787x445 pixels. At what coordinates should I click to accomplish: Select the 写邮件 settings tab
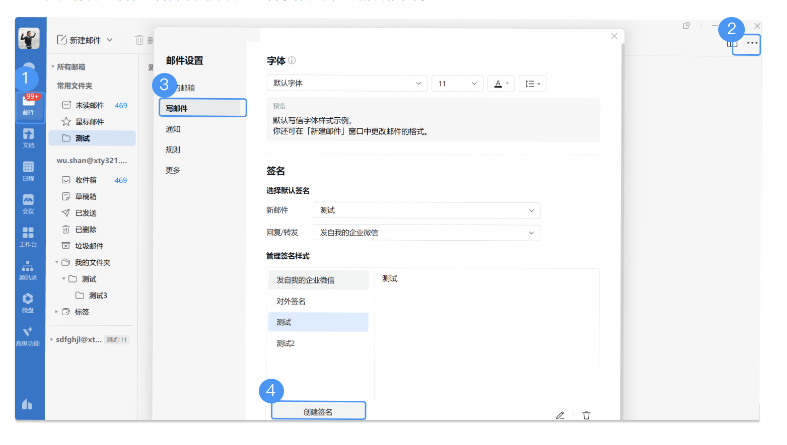click(x=203, y=108)
